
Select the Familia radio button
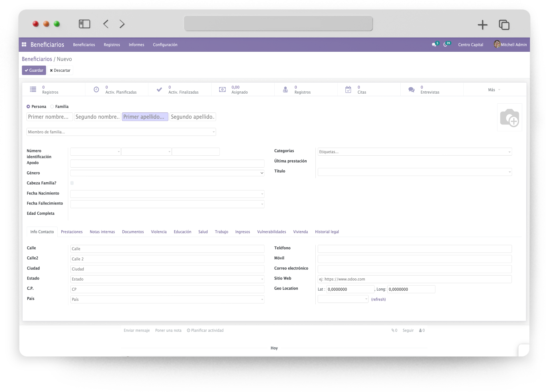(52, 106)
